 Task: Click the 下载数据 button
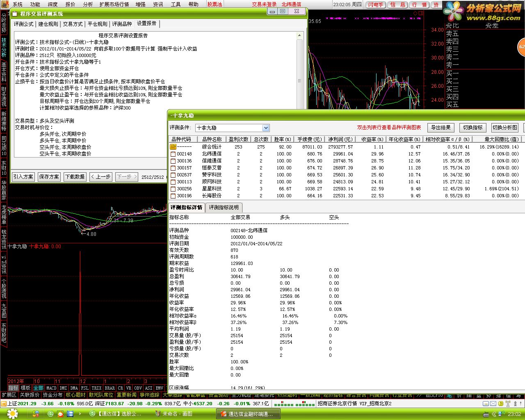tap(75, 177)
